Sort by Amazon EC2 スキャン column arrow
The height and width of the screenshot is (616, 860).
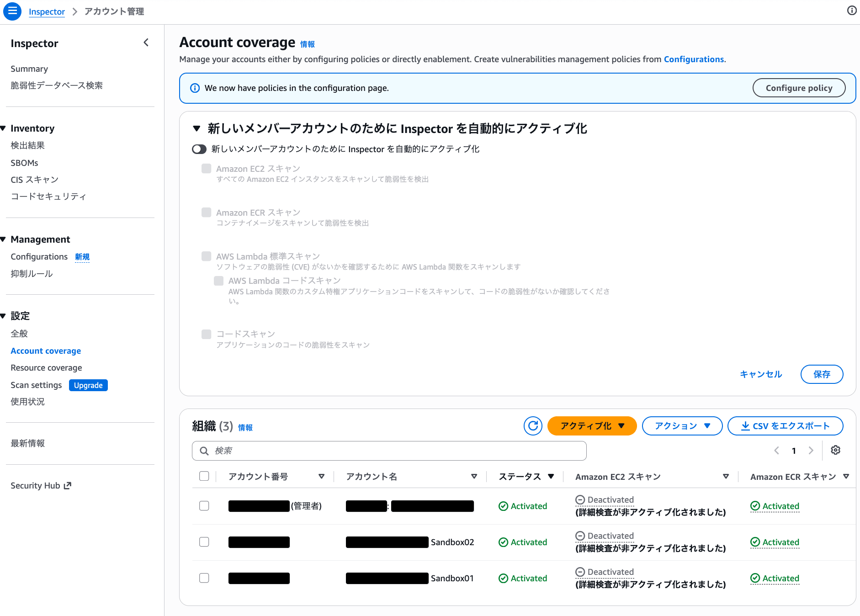(x=726, y=477)
